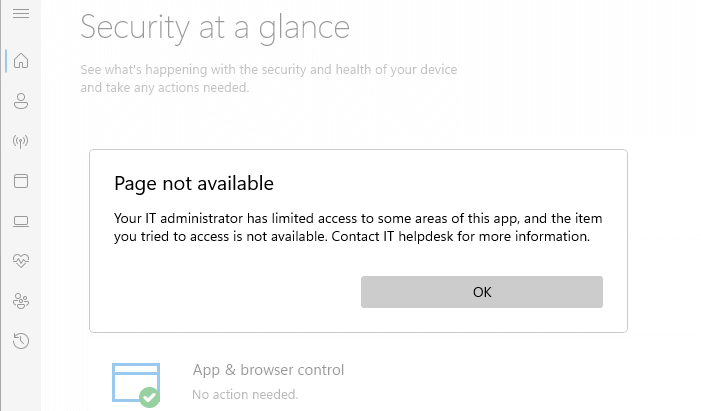Image resolution: width=701 pixels, height=411 pixels.
Task: Open Protection history clock icon
Action: point(21,341)
